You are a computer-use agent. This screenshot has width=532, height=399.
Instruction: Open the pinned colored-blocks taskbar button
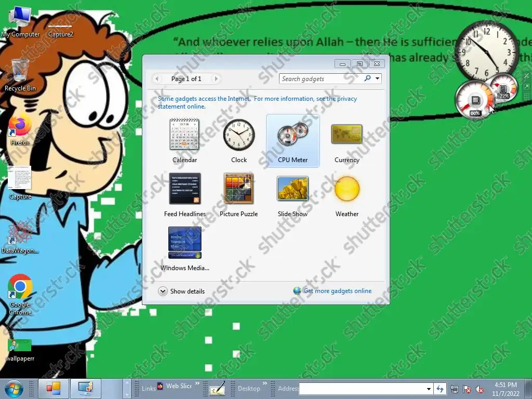[54, 389]
